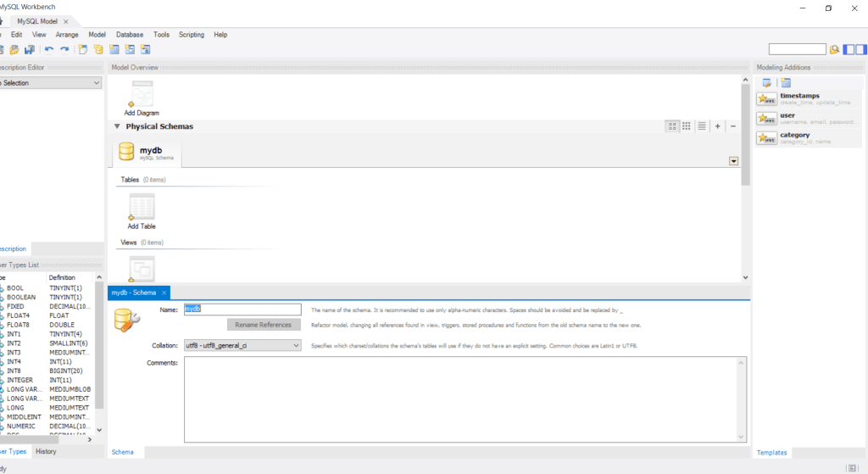Viewport: 868px width, 474px height.
Task: Redo the last undone action in toolbar
Action: tap(64, 50)
